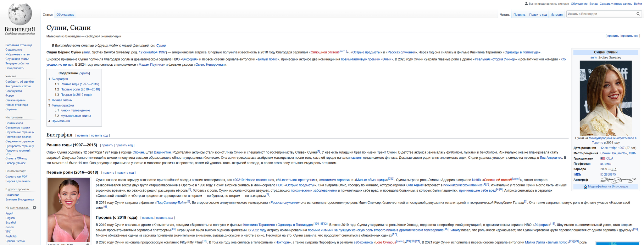
Task: Click the autograph signature image
Action: tap(618, 180)
